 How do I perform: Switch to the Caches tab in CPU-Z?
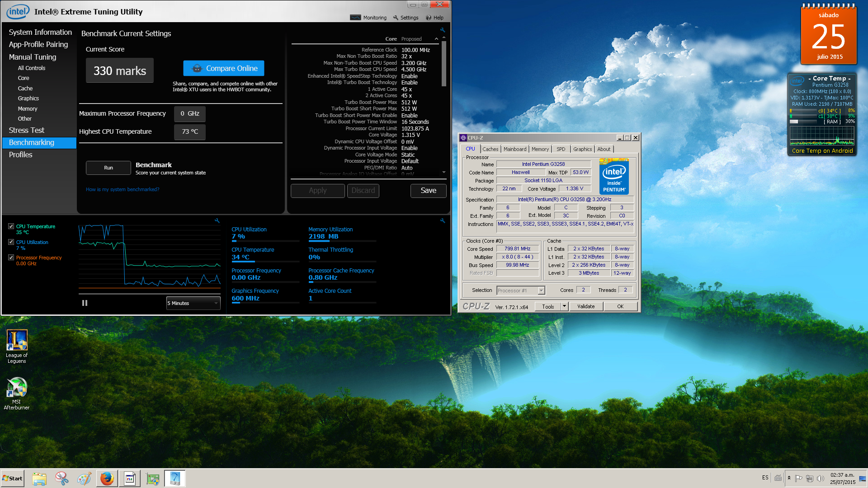(490, 149)
